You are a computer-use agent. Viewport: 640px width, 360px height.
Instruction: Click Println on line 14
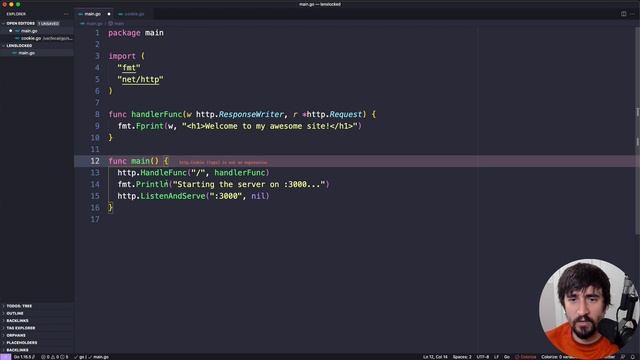point(152,184)
